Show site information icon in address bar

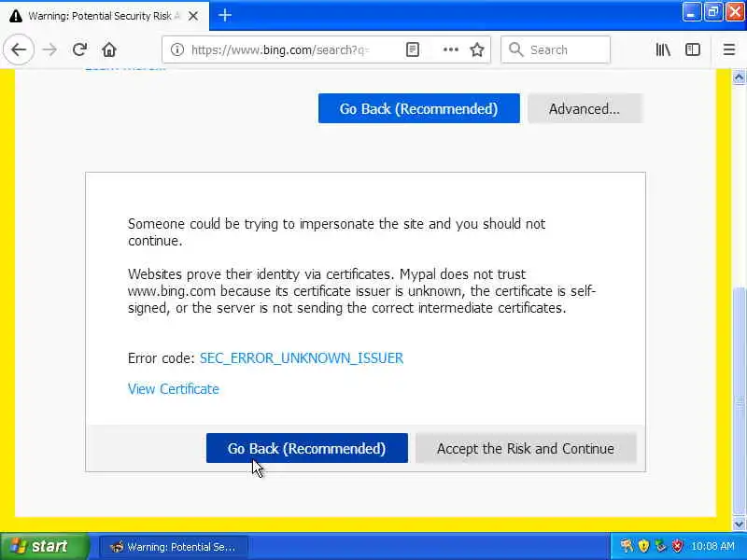point(177,49)
